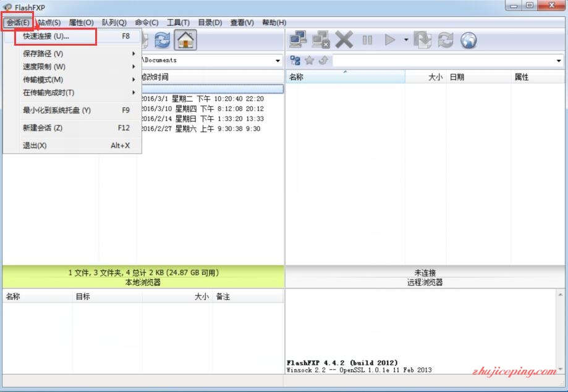Screen dimensions: 568x392
Task: Click queue 备注 column header
Action: click(248, 296)
